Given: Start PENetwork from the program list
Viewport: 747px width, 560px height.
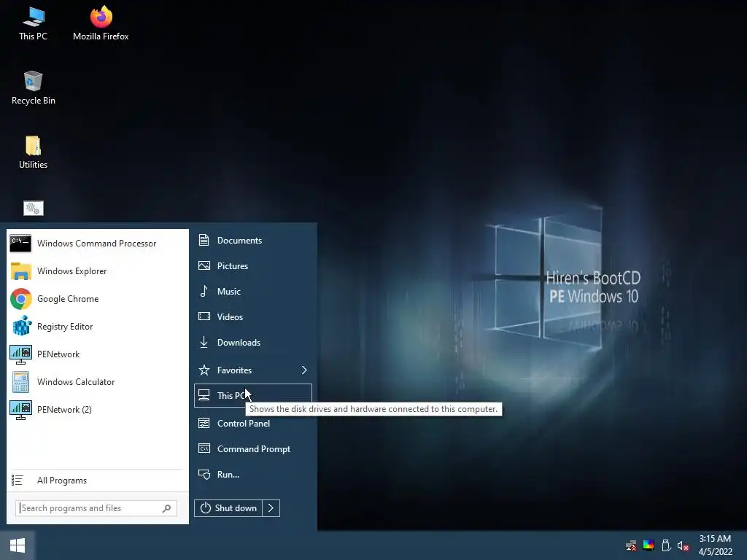Looking at the screenshot, I should [x=98, y=354].
